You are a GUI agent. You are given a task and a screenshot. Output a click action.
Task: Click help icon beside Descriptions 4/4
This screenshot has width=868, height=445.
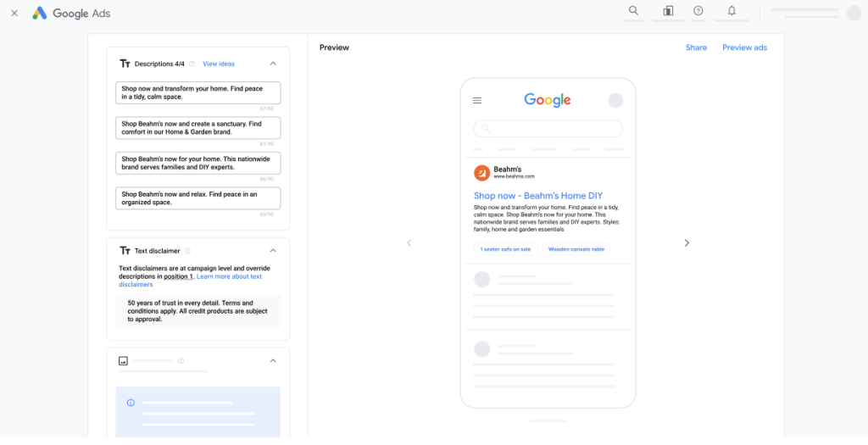coord(192,64)
